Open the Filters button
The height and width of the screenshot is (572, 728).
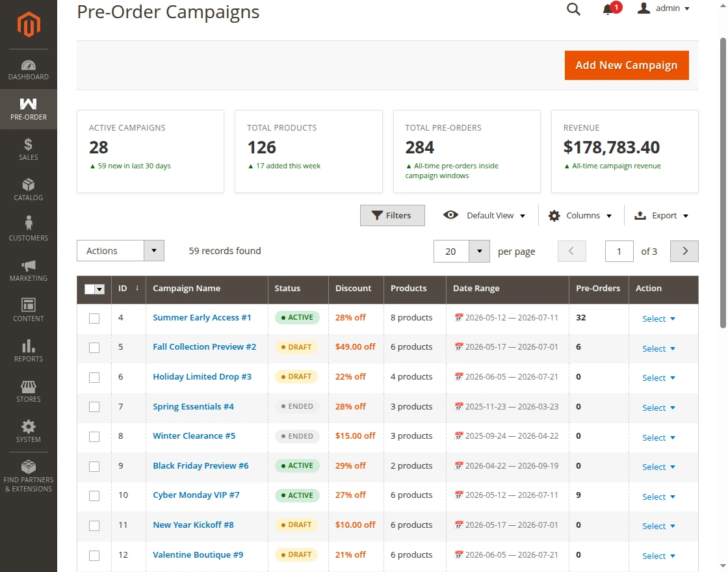[393, 215]
